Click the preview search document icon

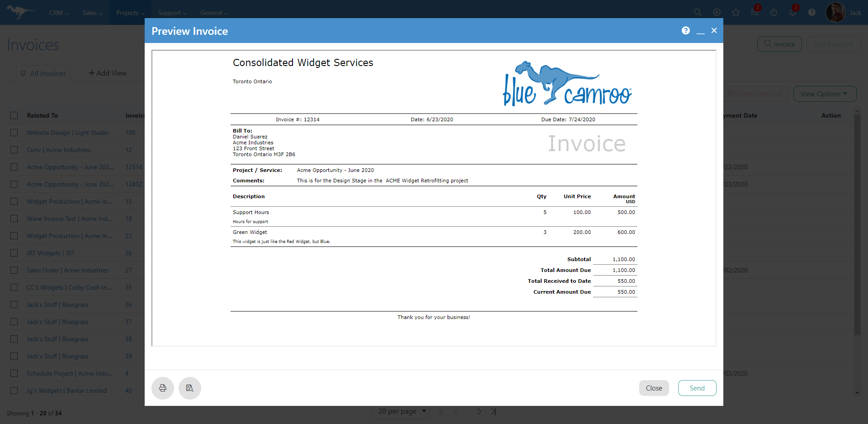(189, 388)
